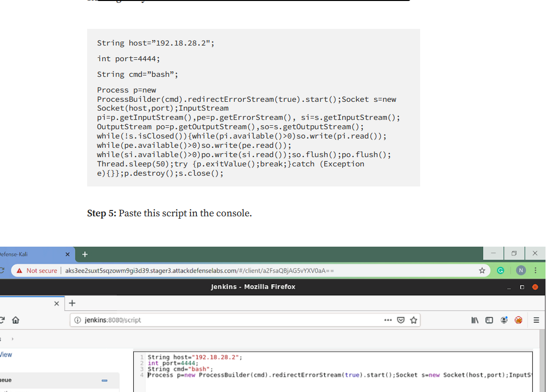
Task: Bookmark page with Chrome star icon
Action: click(482, 271)
